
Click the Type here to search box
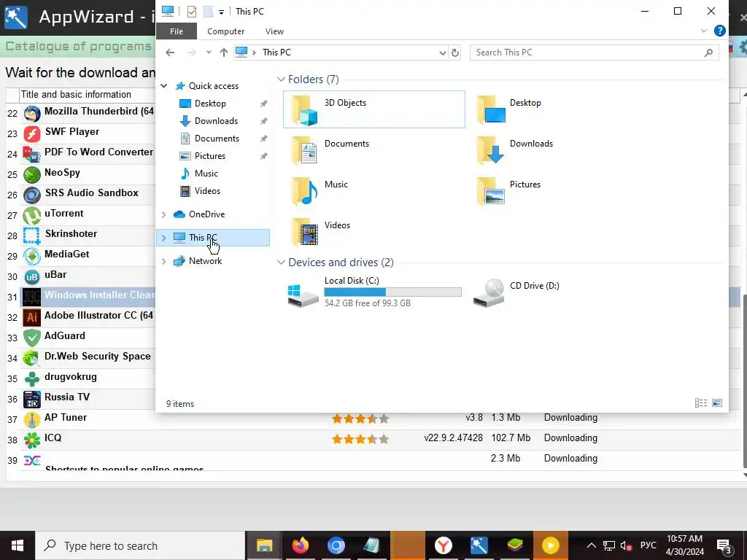140,545
